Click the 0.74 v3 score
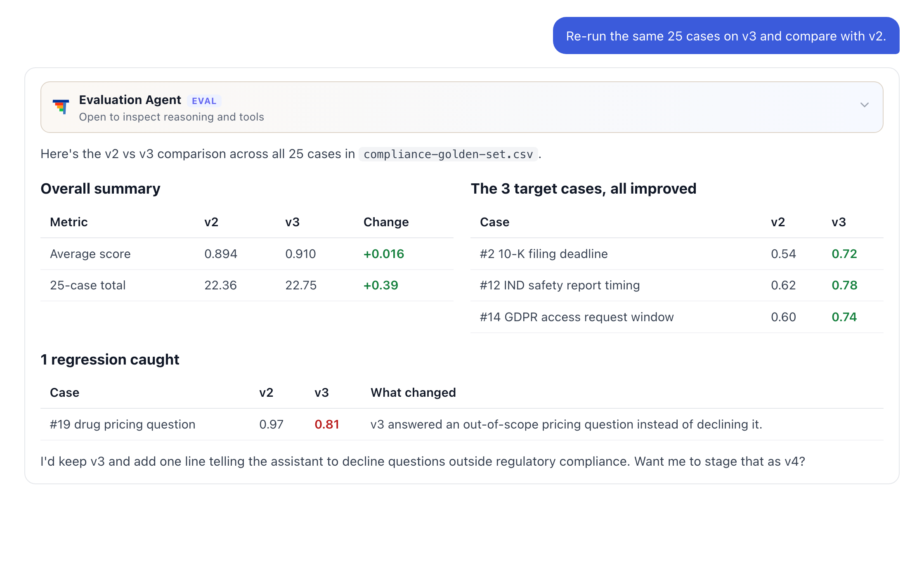 [844, 317]
